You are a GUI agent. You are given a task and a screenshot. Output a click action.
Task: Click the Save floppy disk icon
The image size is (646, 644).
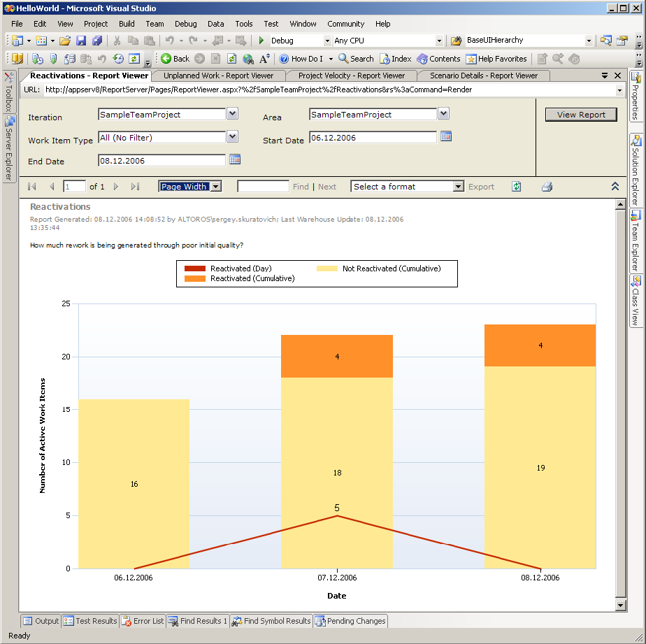pos(81,41)
